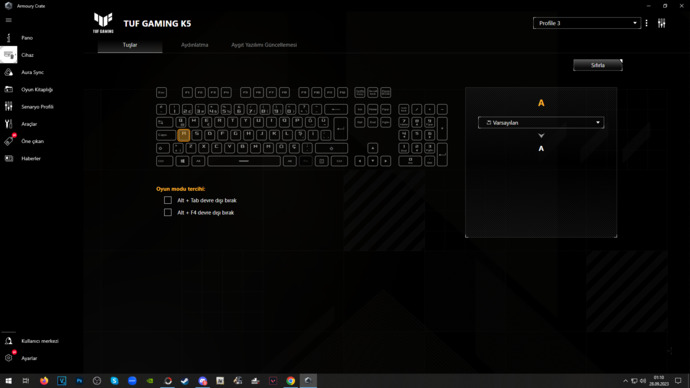Select the Caps Lock key on keyboard diagram
Image resolution: width=690 pixels, height=388 pixels.
(166, 135)
